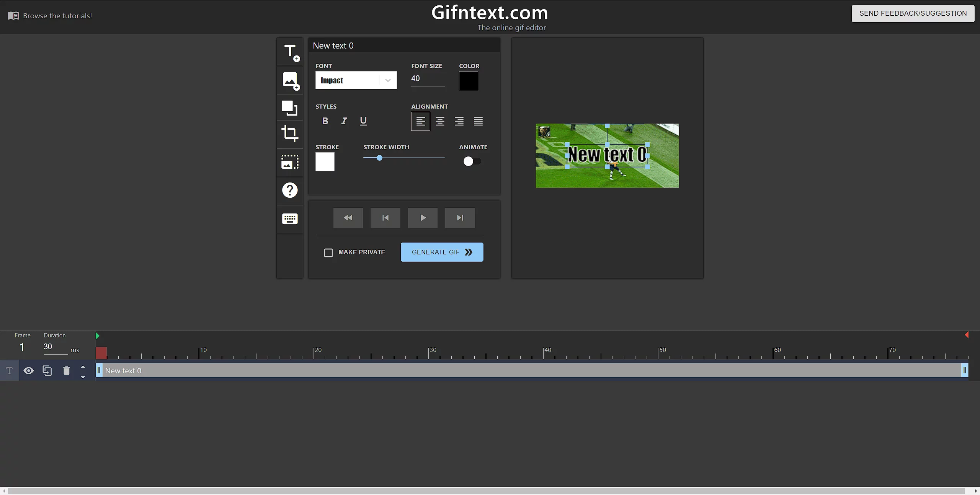Image resolution: width=980 pixels, height=495 pixels.
Task: Select the Resize tool icon
Action: [x=290, y=108]
